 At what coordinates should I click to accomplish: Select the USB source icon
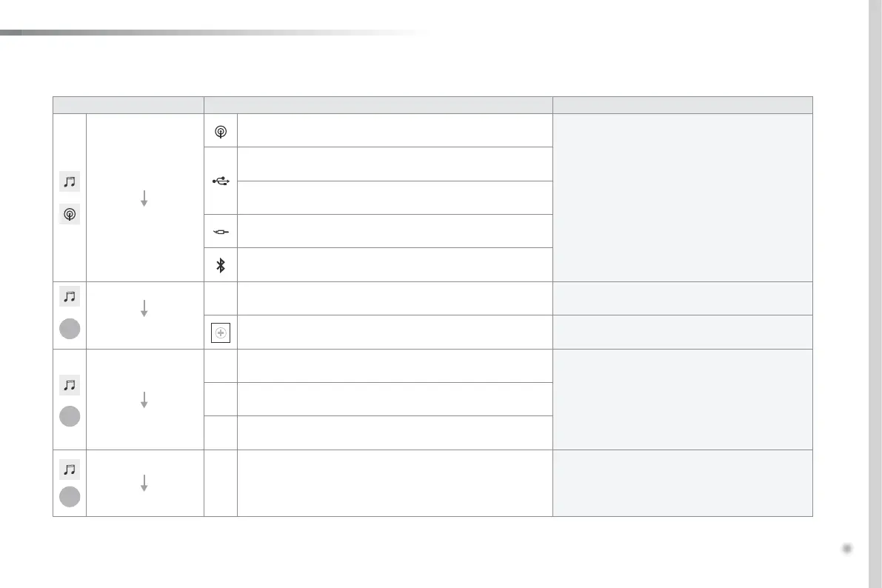[x=221, y=180]
